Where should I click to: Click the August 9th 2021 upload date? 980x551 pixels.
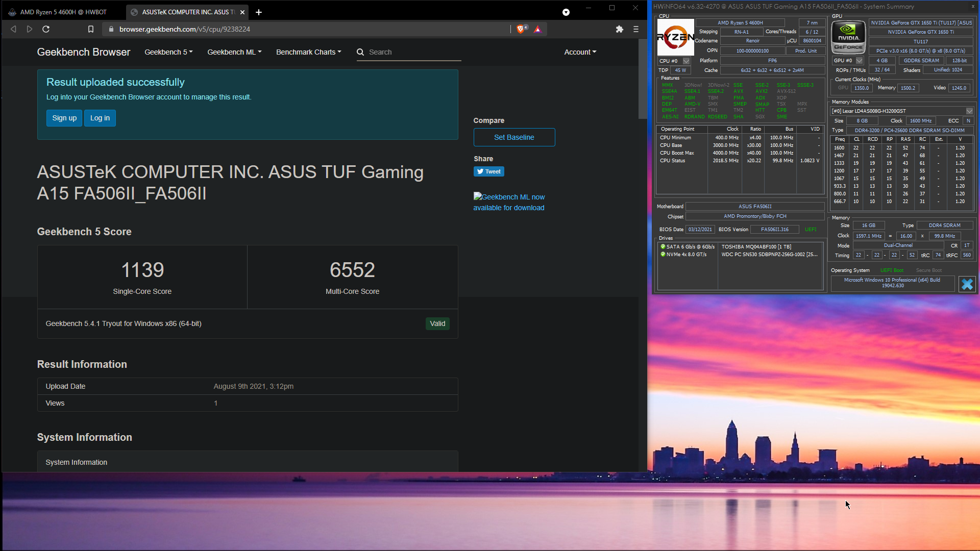[x=254, y=386]
